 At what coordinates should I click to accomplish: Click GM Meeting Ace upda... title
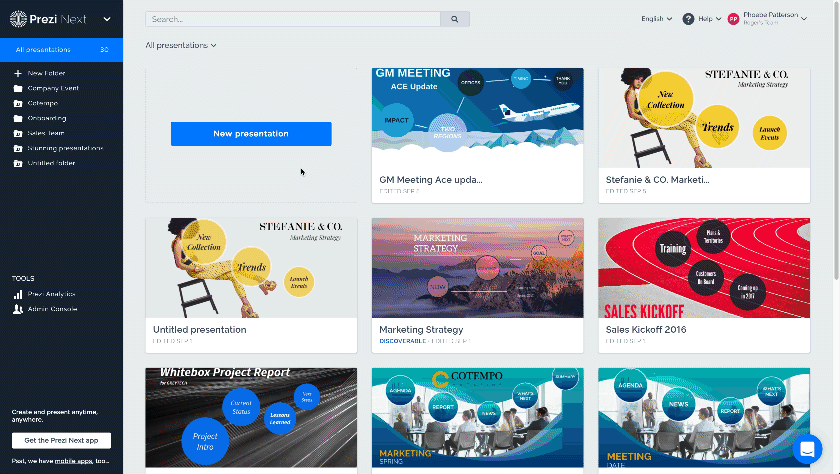click(431, 180)
